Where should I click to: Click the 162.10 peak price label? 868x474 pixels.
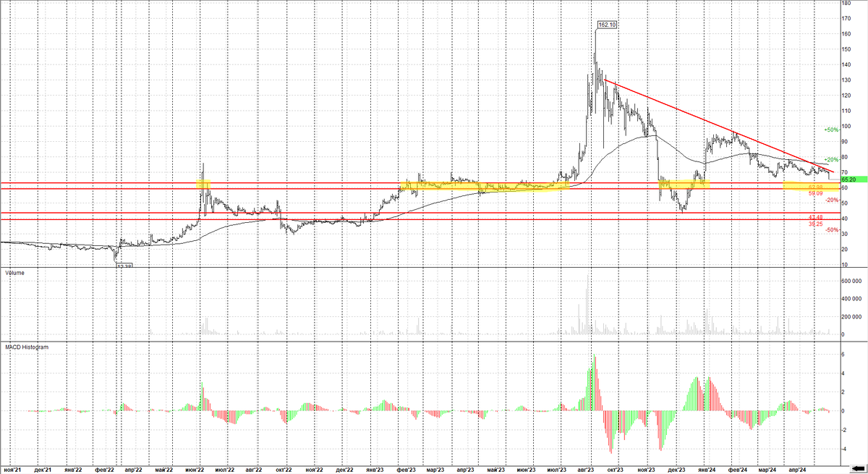click(606, 25)
